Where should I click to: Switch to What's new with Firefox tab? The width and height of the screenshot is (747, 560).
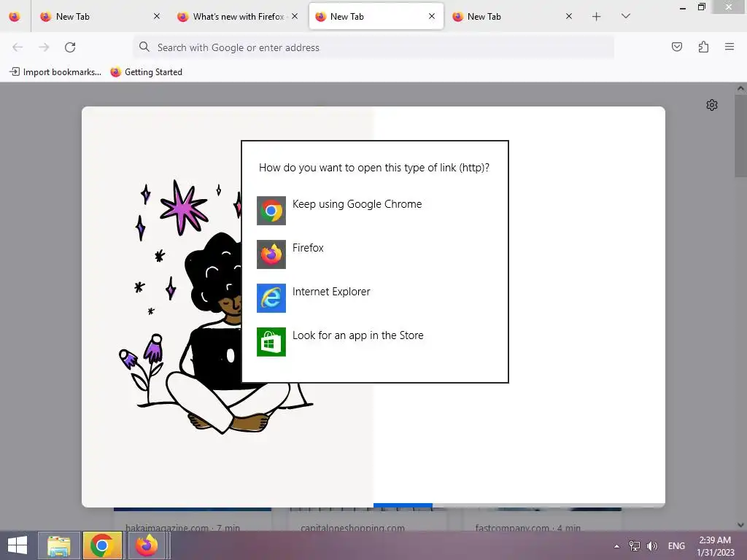pyautogui.click(x=237, y=17)
